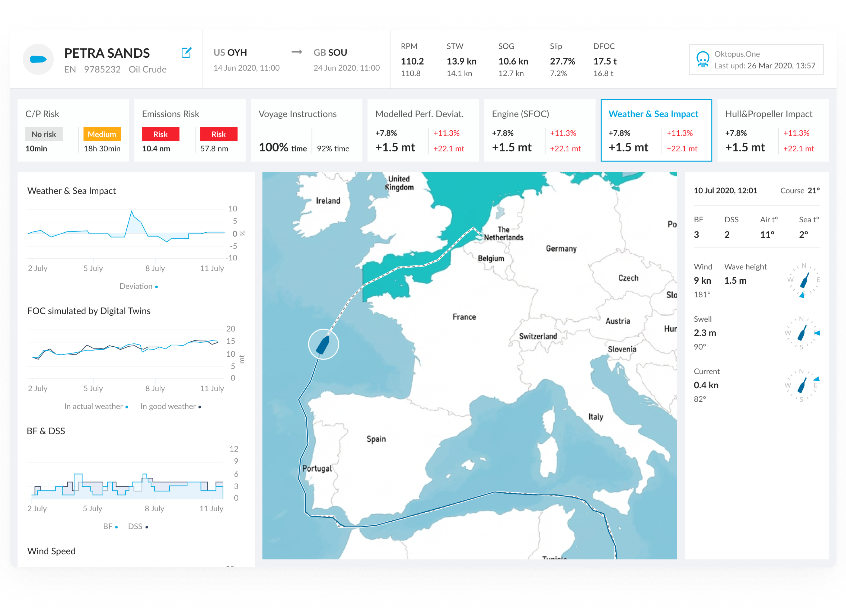Click the route arrow between US OYH and GB SOU
This screenshot has width=846, height=616.
point(297,52)
